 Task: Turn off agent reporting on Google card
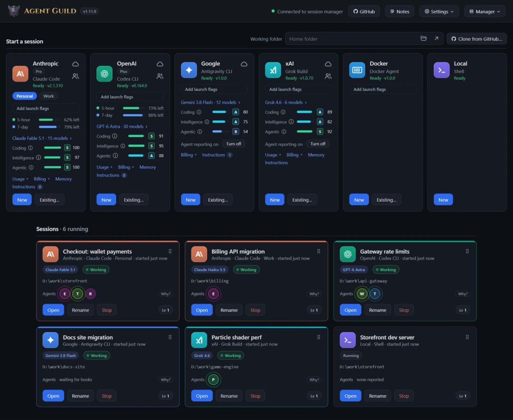[234, 144]
